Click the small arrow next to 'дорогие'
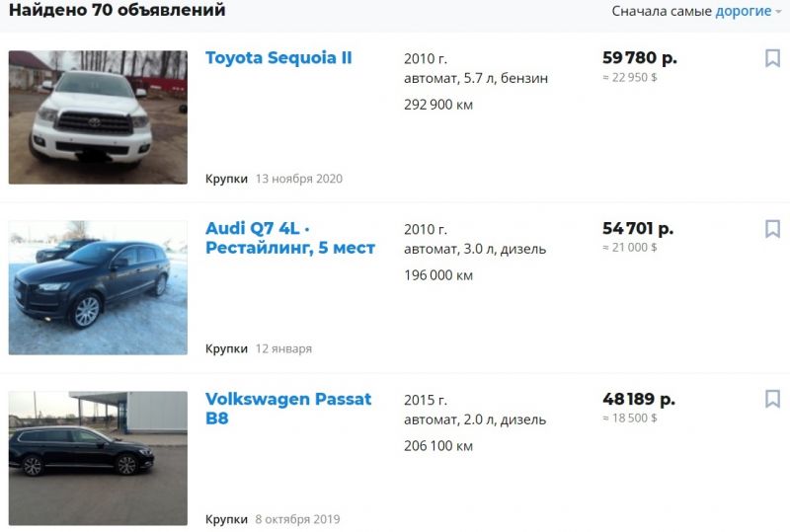790x532 pixels. (x=778, y=12)
